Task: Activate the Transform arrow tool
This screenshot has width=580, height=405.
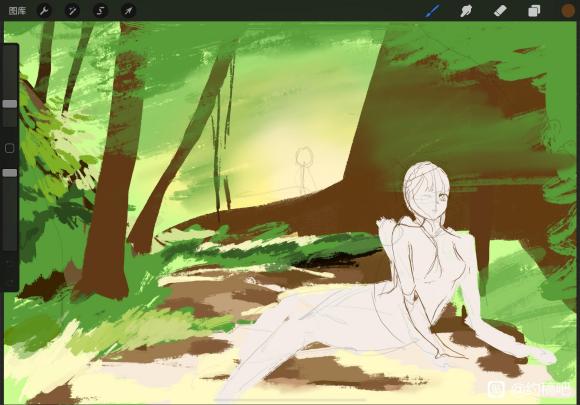Action: pyautogui.click(x=128, y=11)
